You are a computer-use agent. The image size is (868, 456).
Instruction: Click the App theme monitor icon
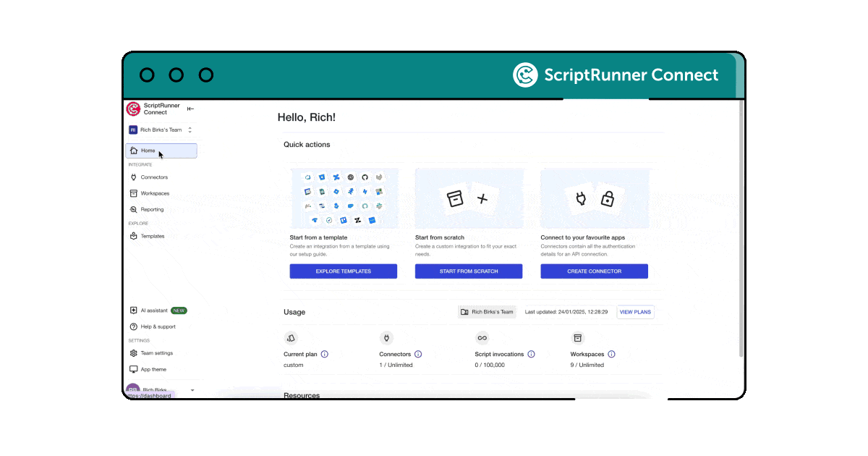pos(133,369)
